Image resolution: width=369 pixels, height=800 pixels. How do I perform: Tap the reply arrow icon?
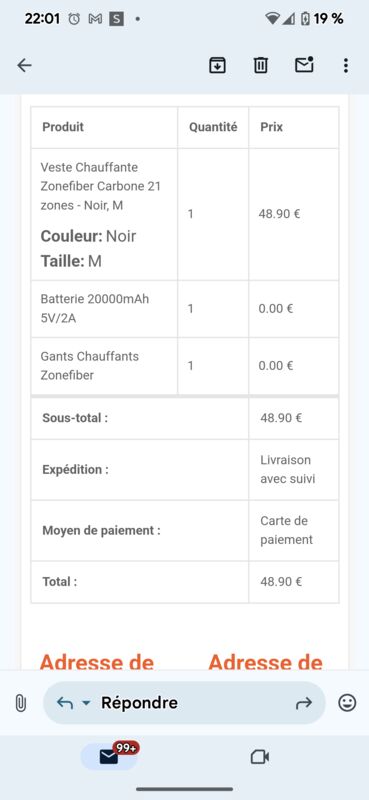(x=65, y=703)
